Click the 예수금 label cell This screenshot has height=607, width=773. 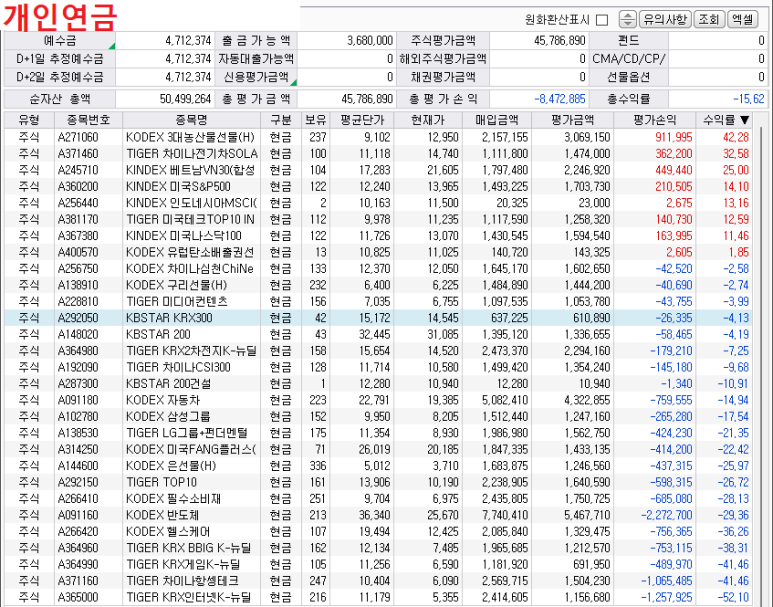coord(60,40)
